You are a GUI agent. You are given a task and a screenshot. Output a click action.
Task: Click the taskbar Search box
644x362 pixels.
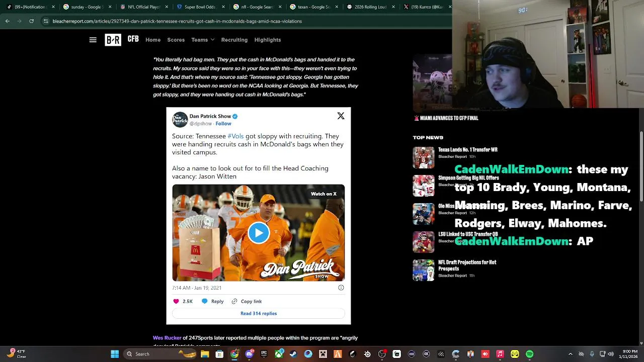pyautogui.click(x=159, y=354)
